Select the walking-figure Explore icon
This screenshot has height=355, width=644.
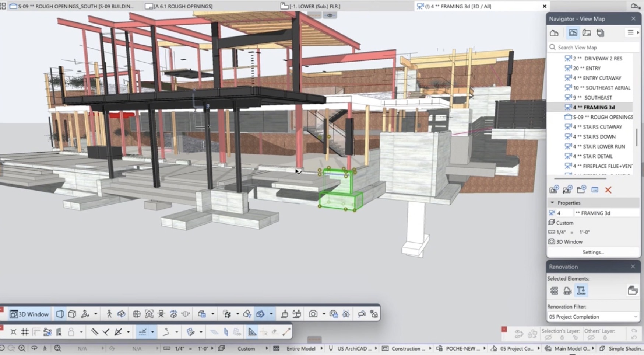coord(109,314)
